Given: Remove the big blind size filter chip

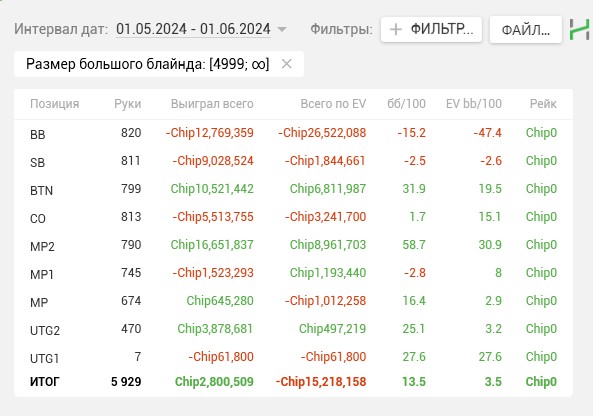Looking at the screenshot, I should point(287,64).
